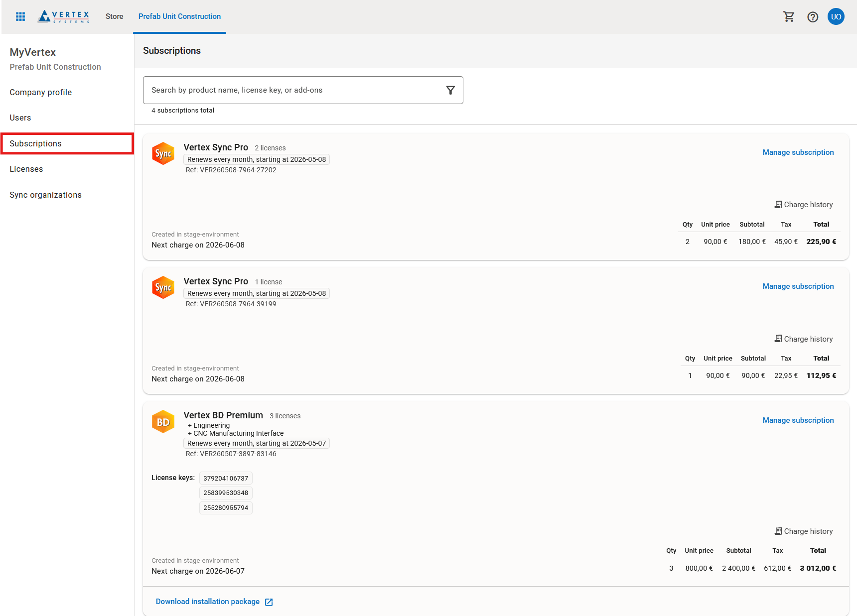The width and height of the screenshot is (857, 616).
Task: Select the Prefab Unit Construction tab
Action: (x=179, y=16)
